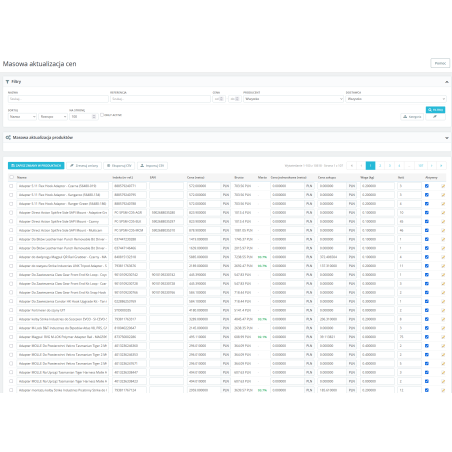Toggle the 'tylko aktywne' filter checkbox
Image resolution: width=452 pixels, height=452 pixels.
coord(102,115)
